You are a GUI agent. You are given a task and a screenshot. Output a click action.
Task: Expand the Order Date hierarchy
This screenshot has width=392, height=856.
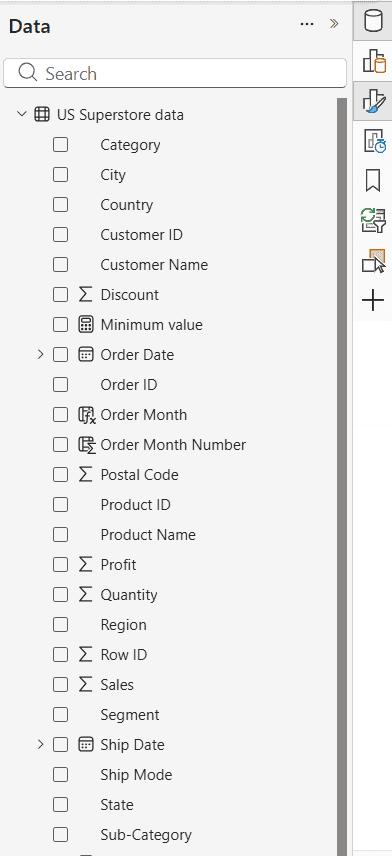tap(40, 355)
